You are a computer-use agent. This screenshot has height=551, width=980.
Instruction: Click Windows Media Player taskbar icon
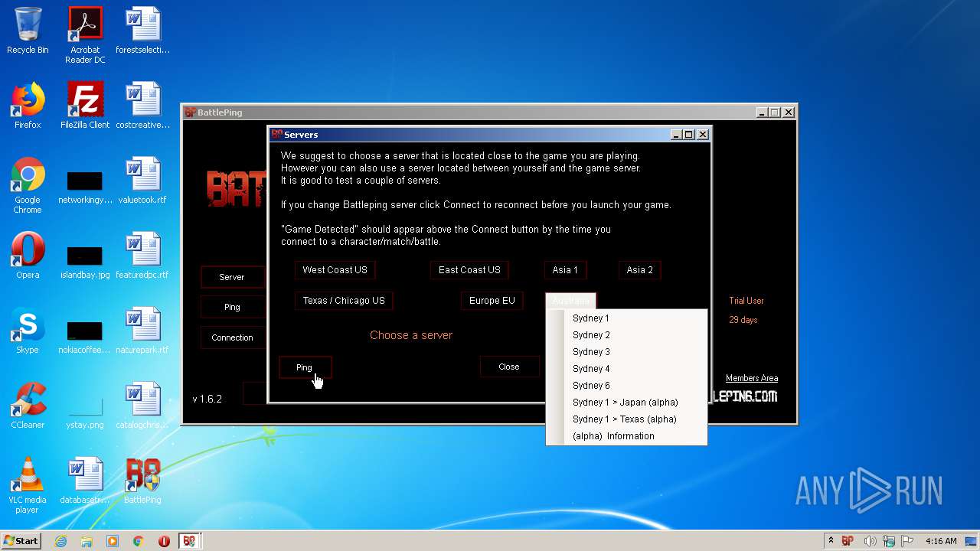click(113, 541)
